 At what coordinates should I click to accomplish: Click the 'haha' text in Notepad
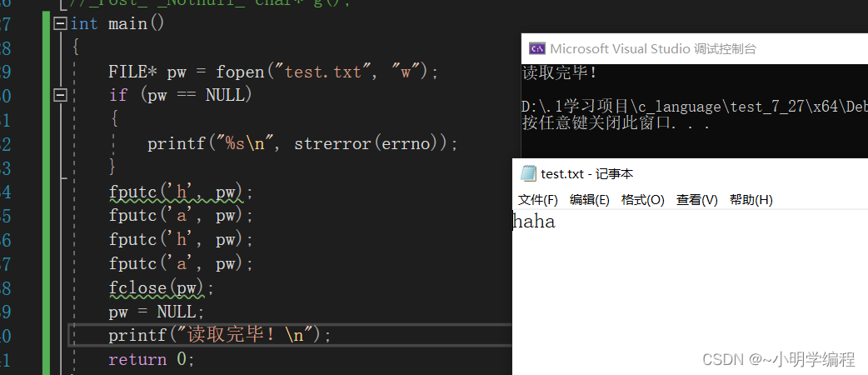pos(534,222)
